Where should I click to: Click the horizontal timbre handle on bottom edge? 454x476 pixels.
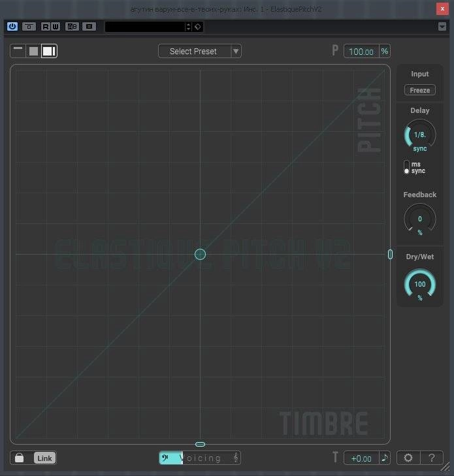pyautogui.click(x=200, y=444)
